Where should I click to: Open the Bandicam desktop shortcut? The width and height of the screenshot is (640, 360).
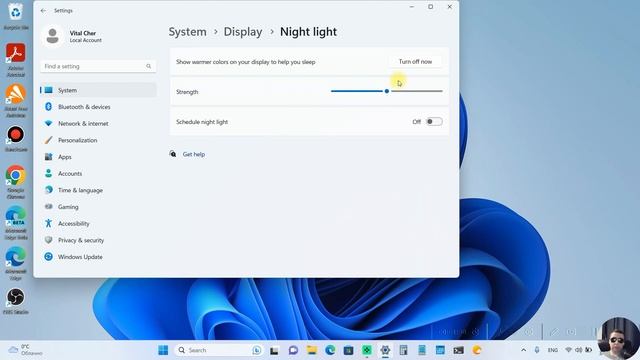16,139
